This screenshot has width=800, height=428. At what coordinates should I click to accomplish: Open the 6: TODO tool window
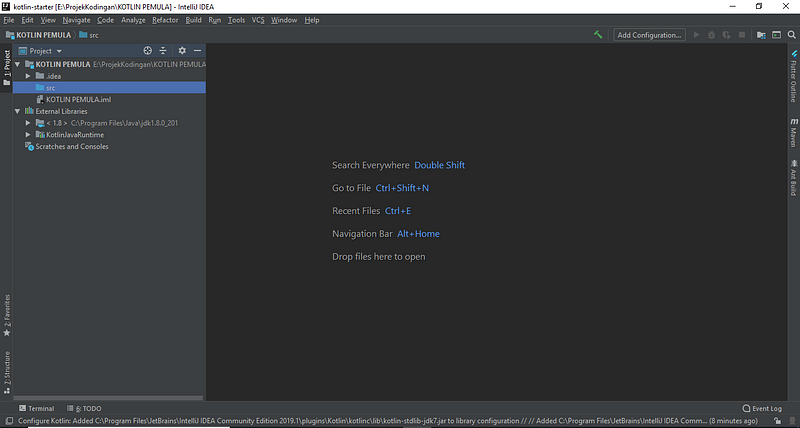point(84,409)
